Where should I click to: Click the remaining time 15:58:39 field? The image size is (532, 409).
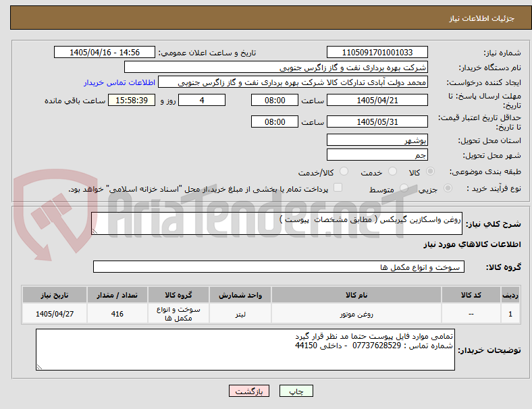pyautogui.click(x=132, y=100)
